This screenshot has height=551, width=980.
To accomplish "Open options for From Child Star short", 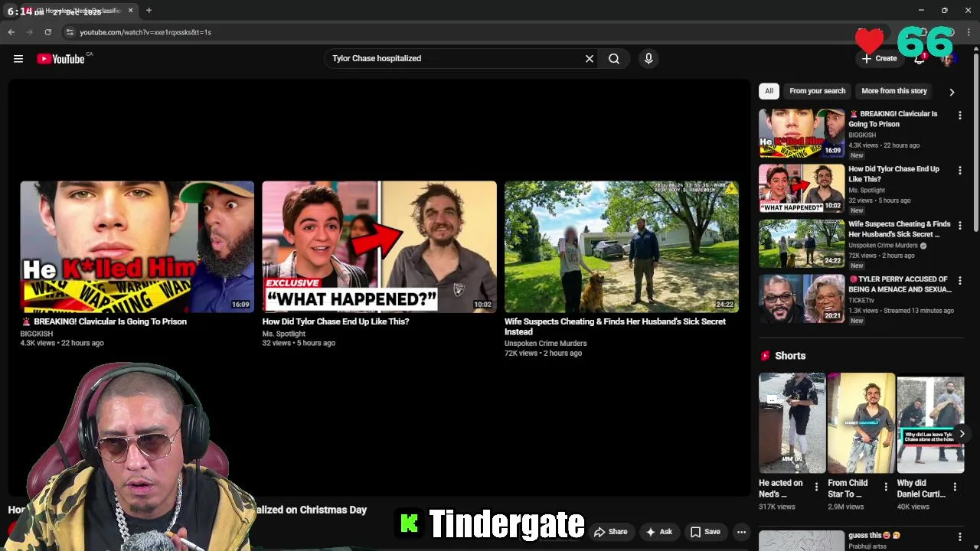I will tap(886, 487).
